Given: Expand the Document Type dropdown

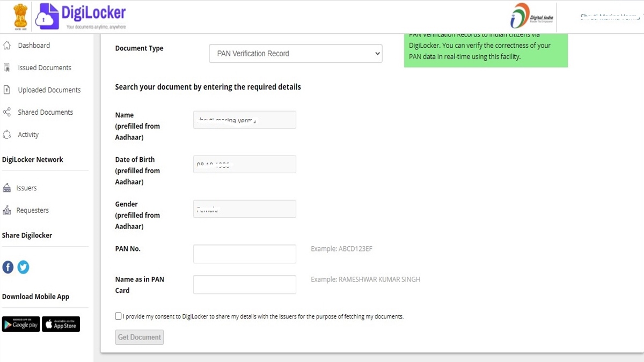Looking at the screenshot, I should coord(295,54).
